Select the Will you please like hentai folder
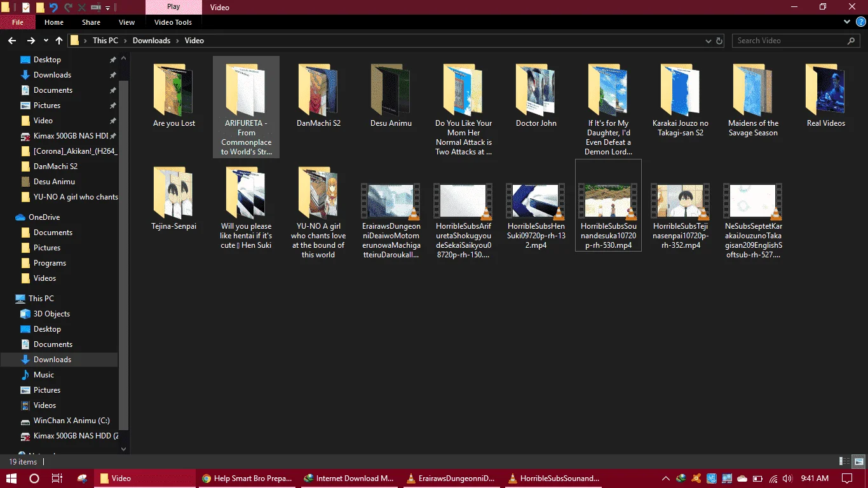 click(247, 207)
